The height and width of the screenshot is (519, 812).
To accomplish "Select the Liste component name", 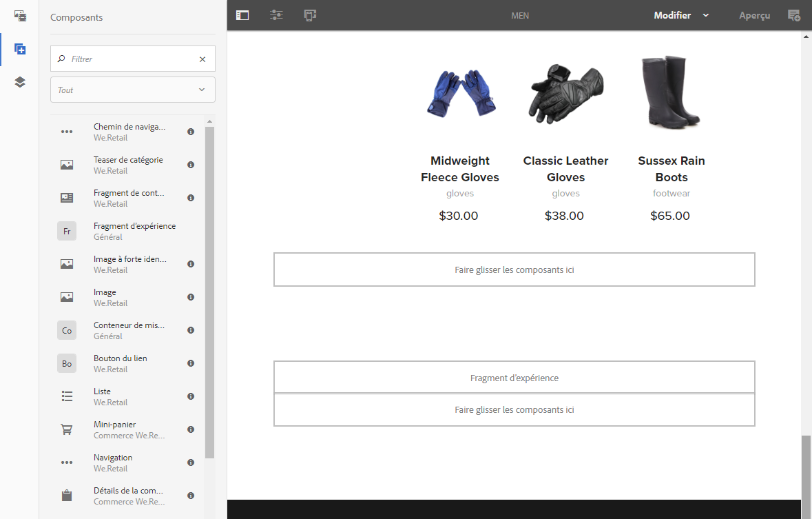I will click(102, 391).
